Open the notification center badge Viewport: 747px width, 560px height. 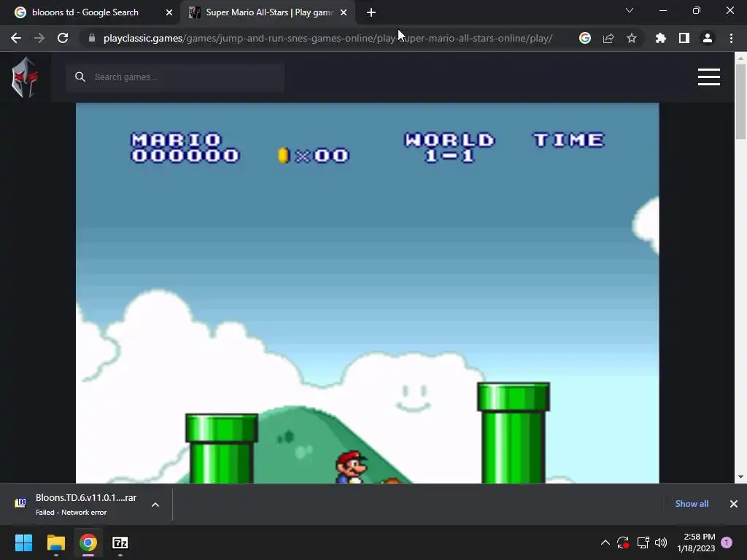click(727, 542)
